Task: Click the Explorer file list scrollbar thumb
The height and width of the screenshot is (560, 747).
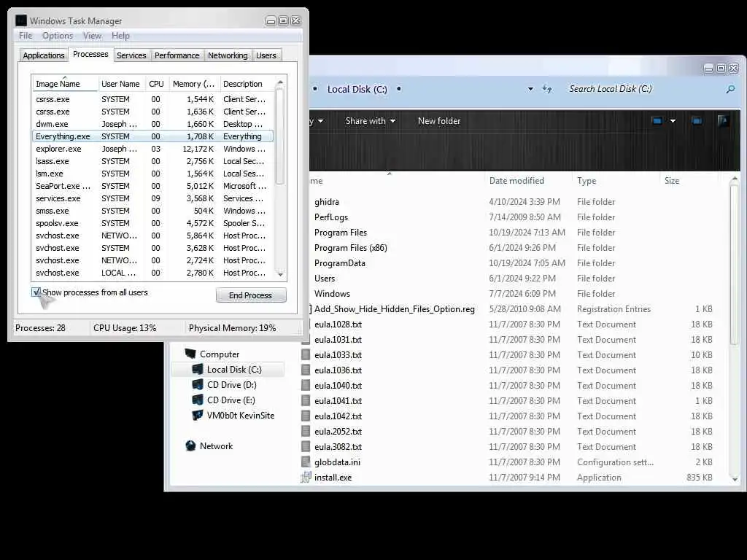Action: coord(734,264)
